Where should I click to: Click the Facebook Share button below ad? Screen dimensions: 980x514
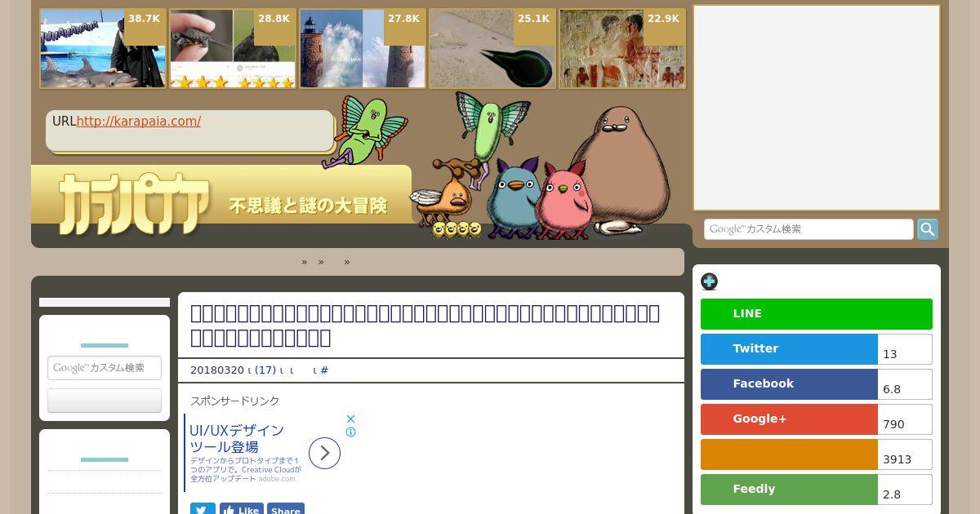[x=285, y=509]
